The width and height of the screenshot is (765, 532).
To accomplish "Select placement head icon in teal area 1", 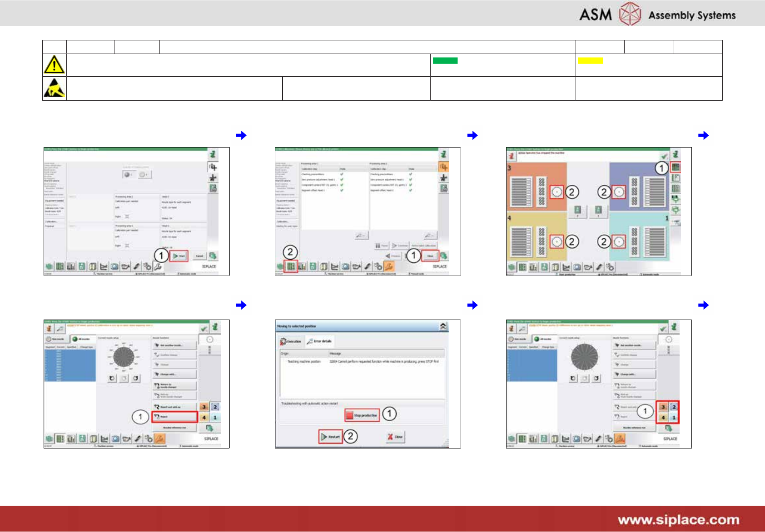I will pyautogui.click(x=619, y=241).
